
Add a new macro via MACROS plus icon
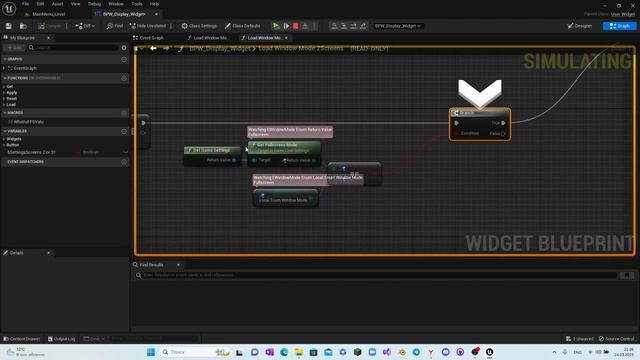(x=124, y=113)
